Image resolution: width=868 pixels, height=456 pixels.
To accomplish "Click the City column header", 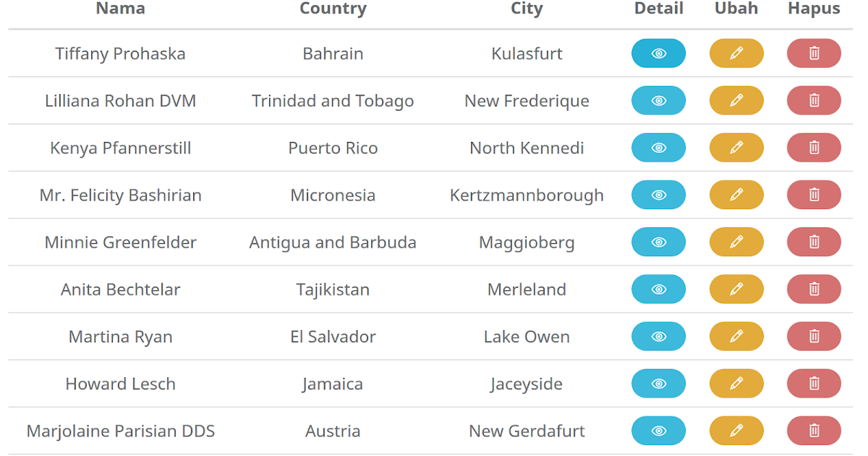I will click(527, 9).
